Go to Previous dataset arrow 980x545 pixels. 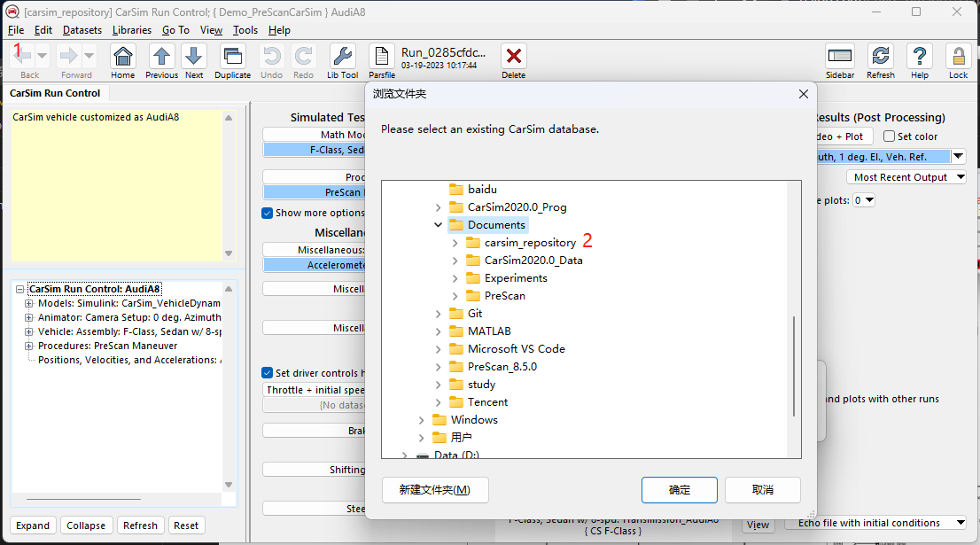pyautogui.click(x=161, y=56)
